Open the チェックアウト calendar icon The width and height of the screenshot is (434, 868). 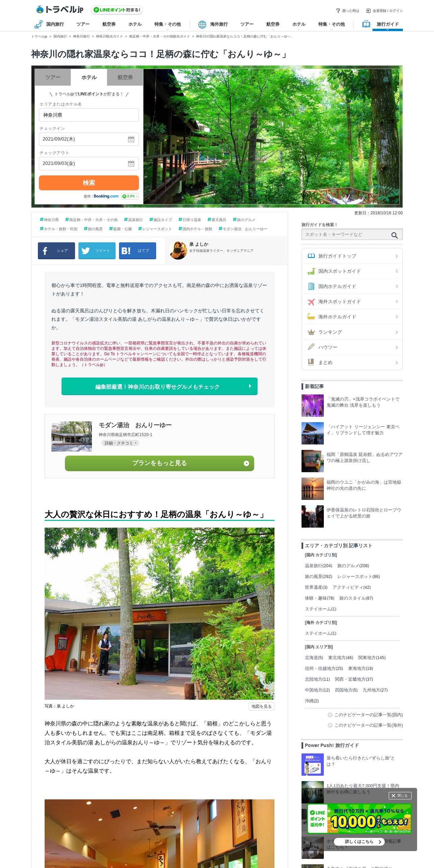click(131, 164)
